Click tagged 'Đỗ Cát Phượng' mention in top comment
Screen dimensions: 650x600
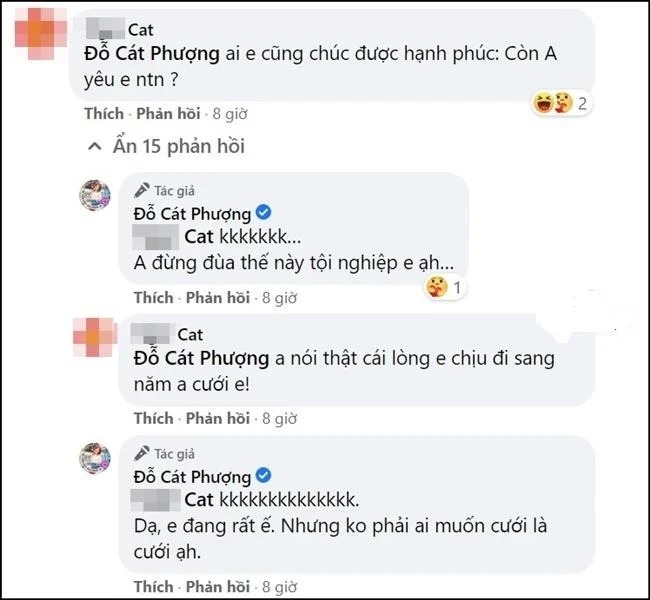[x=152, y=54]
